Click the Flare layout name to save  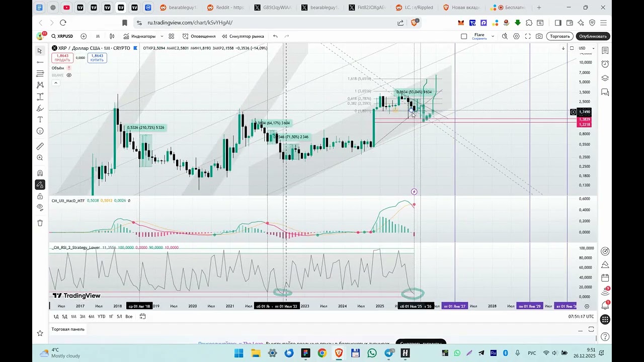(x=479, y=36)
